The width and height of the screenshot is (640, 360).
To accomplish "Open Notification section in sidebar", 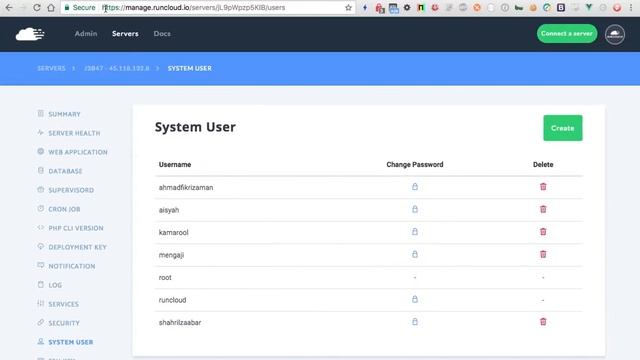I will 71,266.
